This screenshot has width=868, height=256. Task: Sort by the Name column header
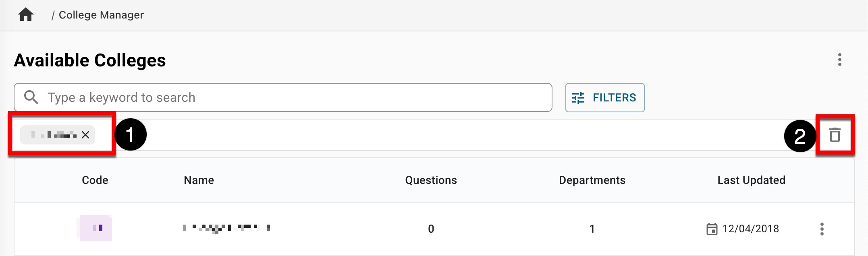(x=199, y=180)
